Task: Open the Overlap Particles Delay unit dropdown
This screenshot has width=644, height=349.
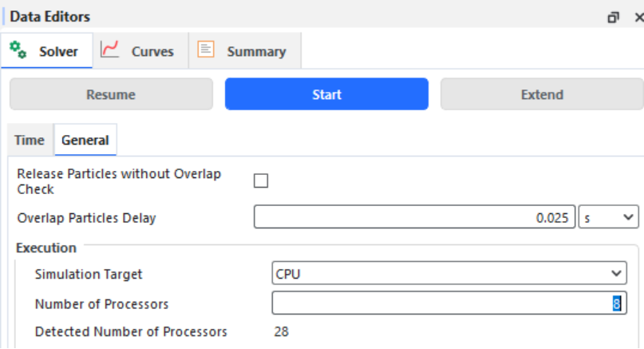Action: pos(608,217)
